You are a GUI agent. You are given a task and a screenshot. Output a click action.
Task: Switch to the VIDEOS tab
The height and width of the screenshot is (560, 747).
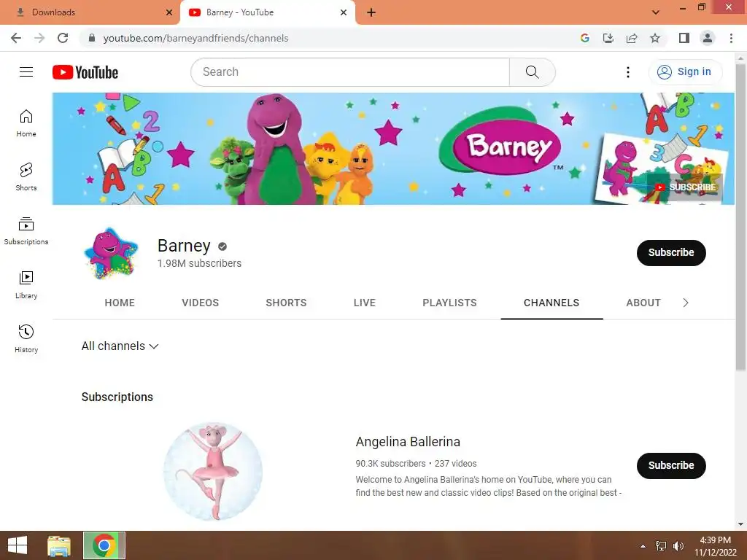(200, 303)
